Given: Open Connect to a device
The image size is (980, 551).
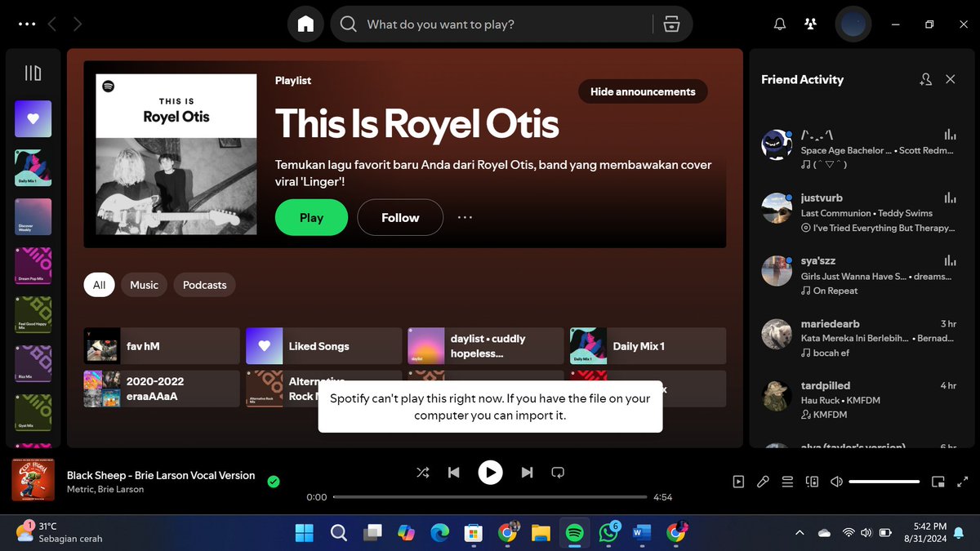Looking at the screenshot, I should [812, 482].
